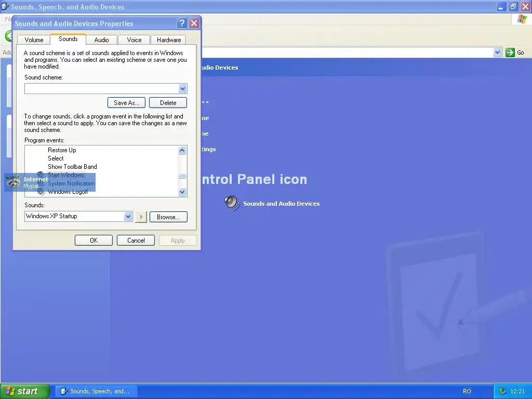532x399 pixels.
Task: Open the Sounds and Audio Devices link
Action: (x=281, y=204)
